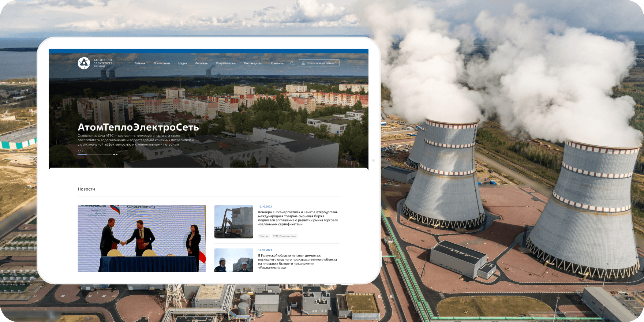Open the Потребителям navigation item
Image resolution: width=644 pixels, height=322 pixels.
(226, 63)
